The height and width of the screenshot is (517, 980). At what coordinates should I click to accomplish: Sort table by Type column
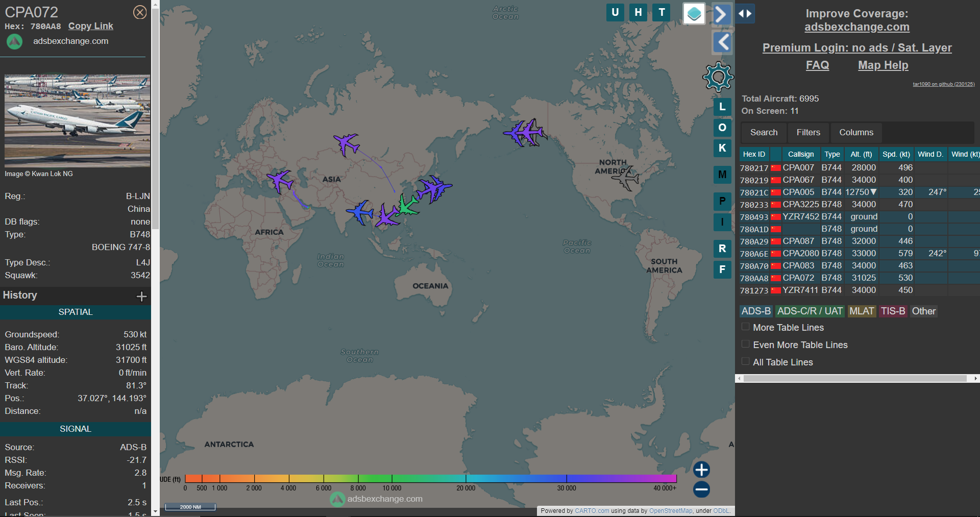point(832,154)
